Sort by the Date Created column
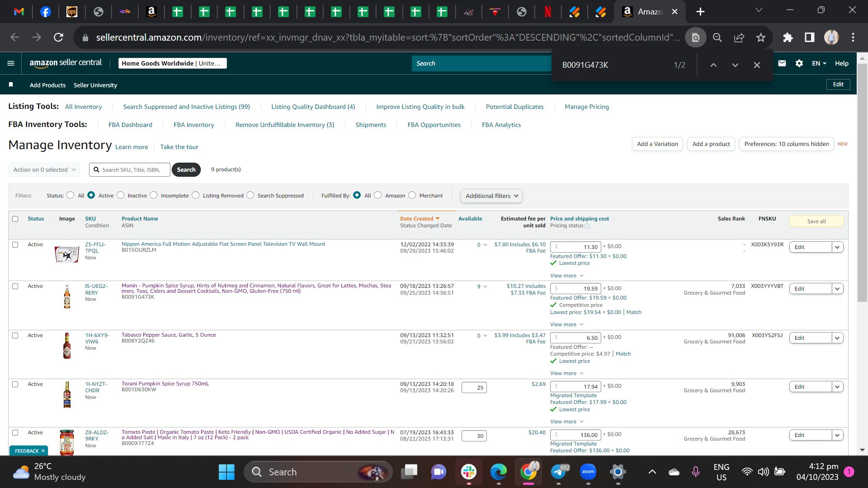 click(420, 219)
